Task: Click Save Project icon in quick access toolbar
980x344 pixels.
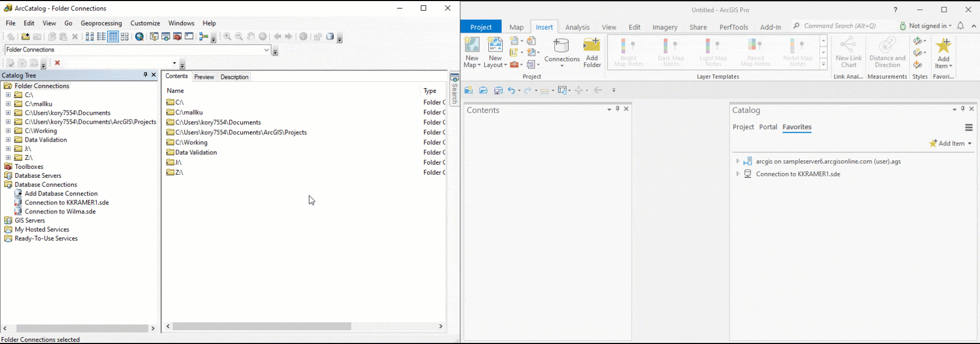Action: click(x=498, y=90)
